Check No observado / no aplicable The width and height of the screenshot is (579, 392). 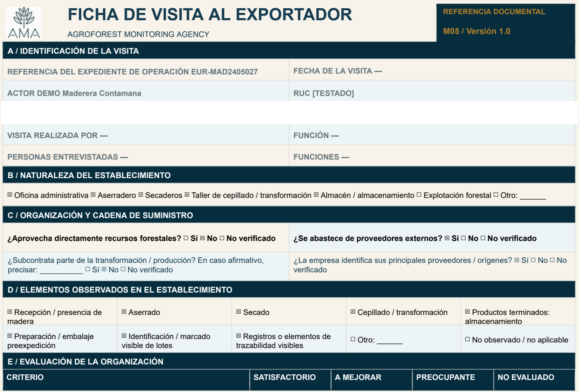coord(468,340)
